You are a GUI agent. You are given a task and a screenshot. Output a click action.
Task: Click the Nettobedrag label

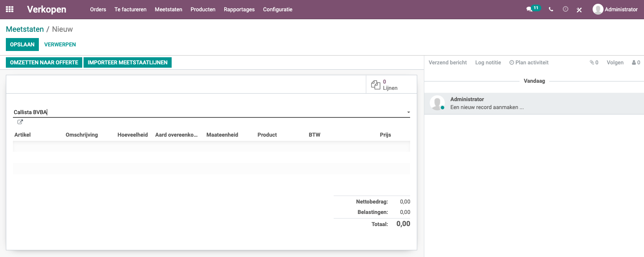pos(372,202)
